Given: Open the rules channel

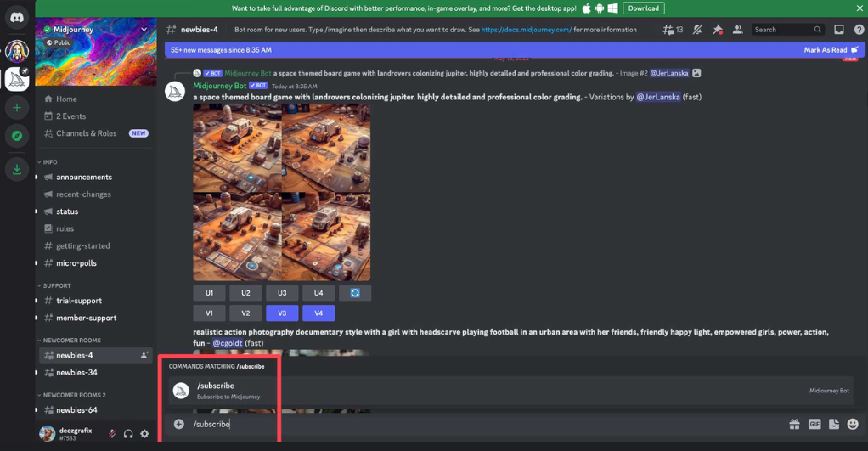Looking at the screenshot, I should pyautogui.click(x=95, y=228).
